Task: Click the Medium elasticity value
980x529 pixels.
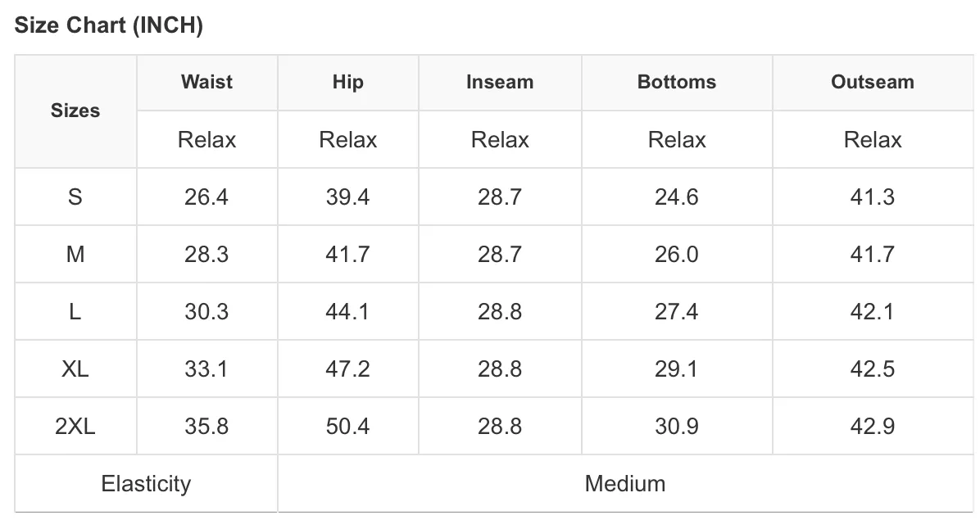Action: click(x=625, y=484)
